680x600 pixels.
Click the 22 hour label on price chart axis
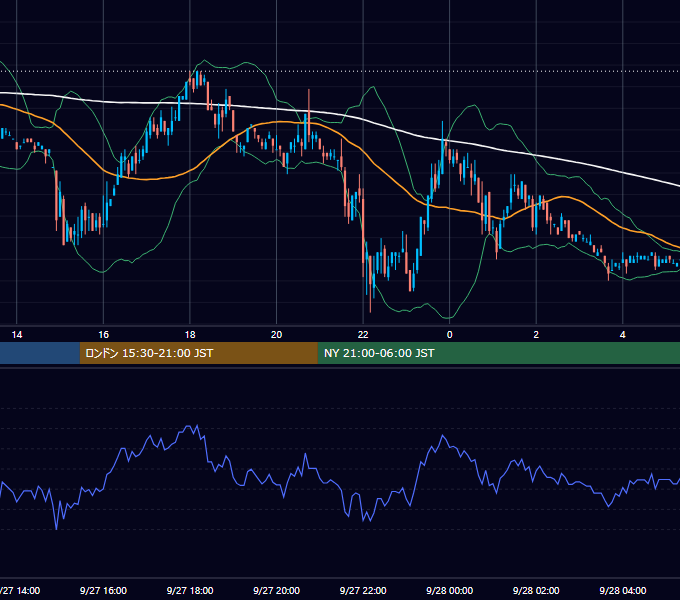tap(363, 335)
